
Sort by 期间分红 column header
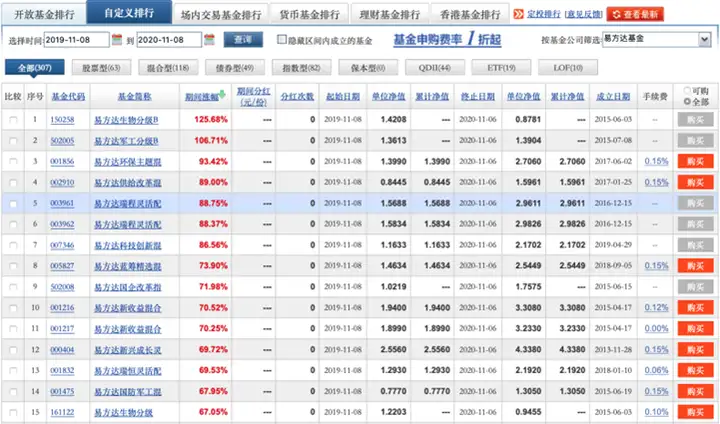[x=253, y=96]
